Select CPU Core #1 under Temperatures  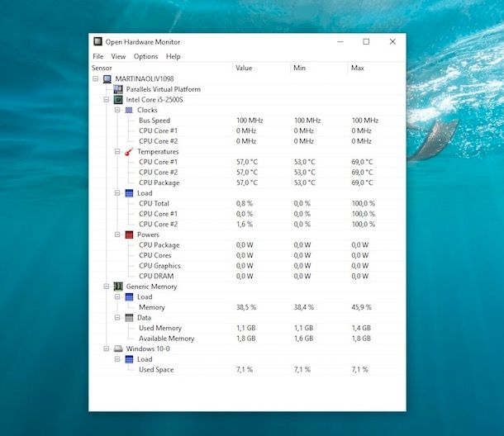(x=247, y=162)
